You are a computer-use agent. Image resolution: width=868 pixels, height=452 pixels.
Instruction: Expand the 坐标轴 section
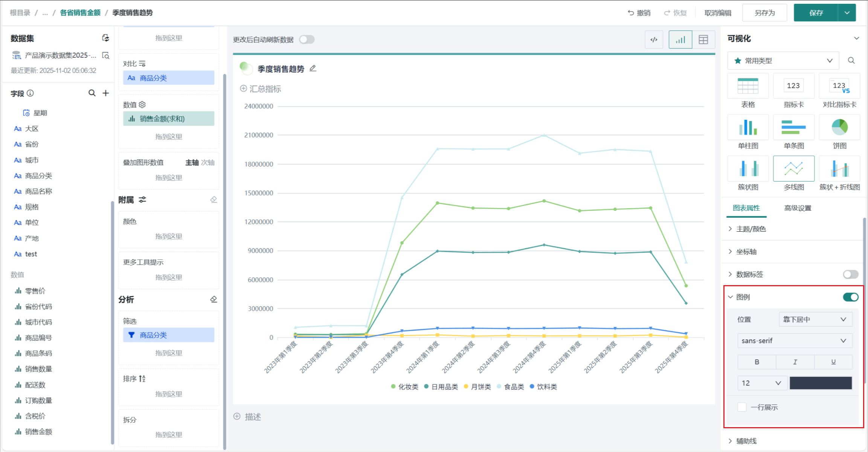746,252
